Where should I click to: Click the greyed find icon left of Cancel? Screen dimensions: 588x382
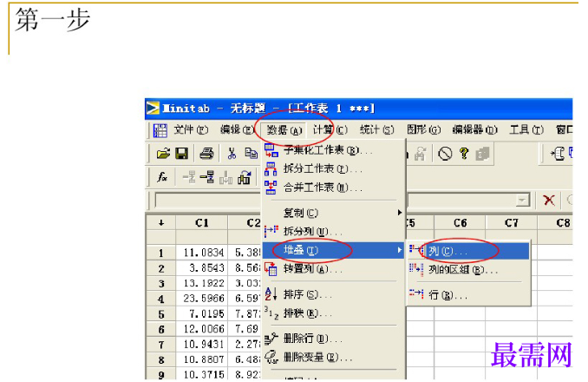pos(421,154)
